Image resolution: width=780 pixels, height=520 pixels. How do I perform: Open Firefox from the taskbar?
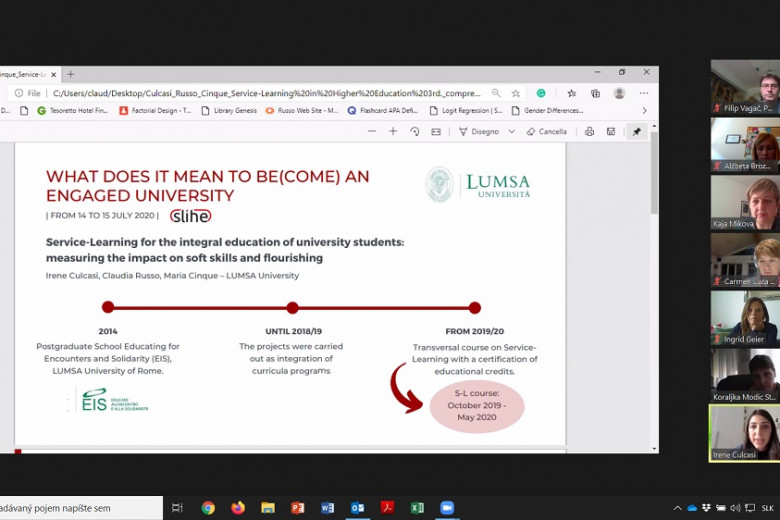(x=238, y=508)
